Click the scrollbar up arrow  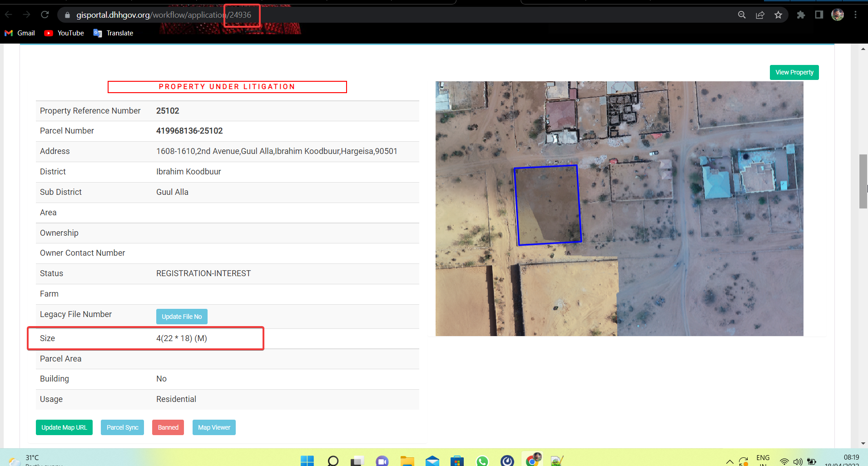[863, 49]
